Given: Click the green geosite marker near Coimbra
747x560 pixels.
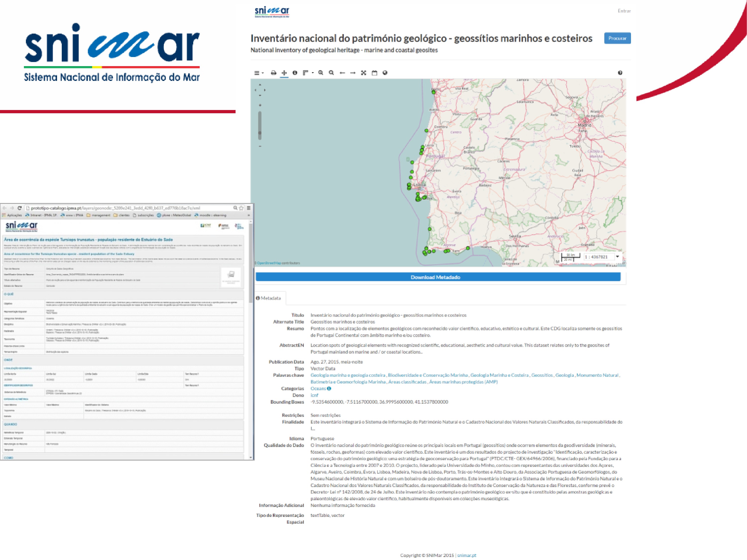Looking at the screenshot, I should click(x=427, y=131).
